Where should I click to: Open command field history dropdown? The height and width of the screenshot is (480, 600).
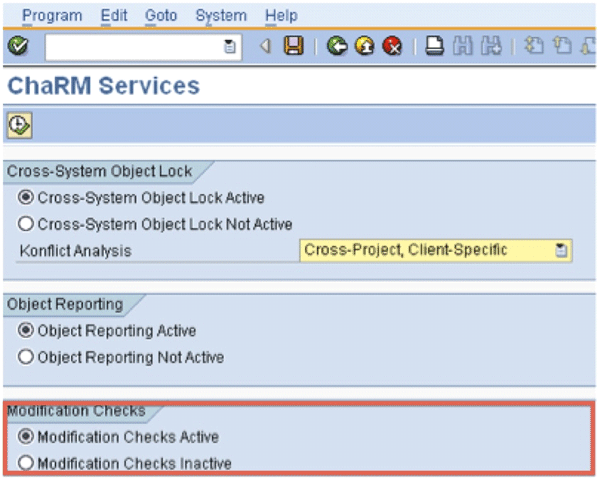tap(230, 47)
